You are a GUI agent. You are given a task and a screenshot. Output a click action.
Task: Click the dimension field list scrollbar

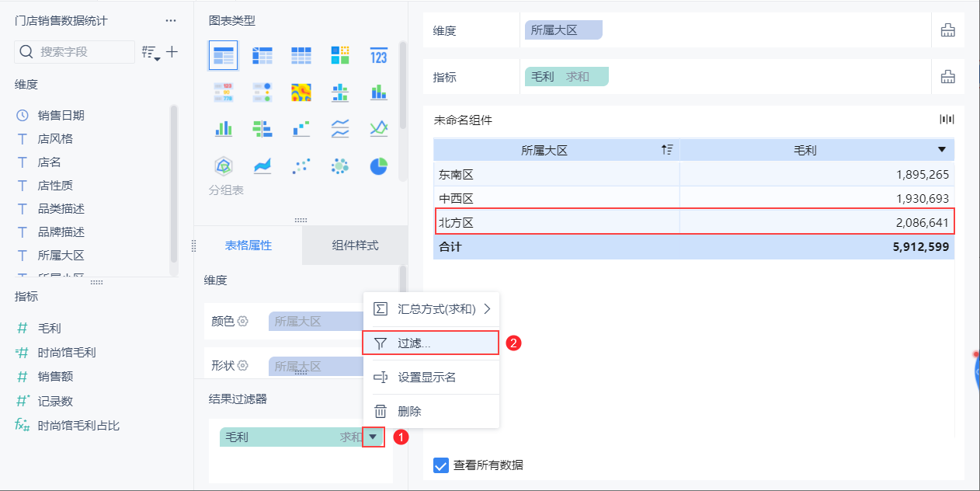coord(174,183)
